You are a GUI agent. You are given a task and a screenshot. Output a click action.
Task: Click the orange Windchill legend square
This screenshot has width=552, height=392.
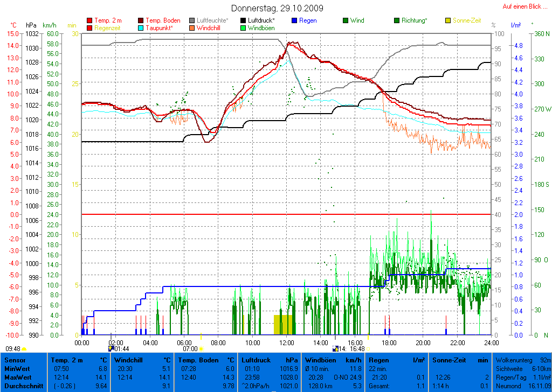(x=192, y=27)
